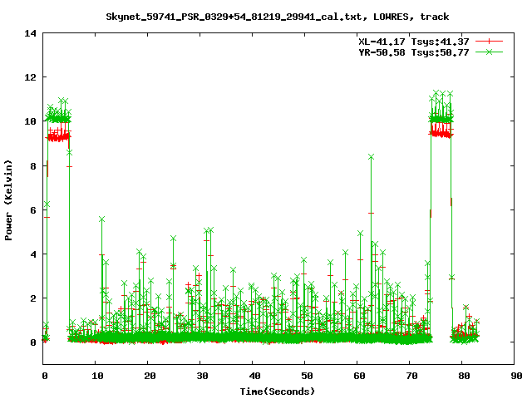Click the x-axis tick label 50
This screenshot has height=399, width=532.
coord(307,376)
